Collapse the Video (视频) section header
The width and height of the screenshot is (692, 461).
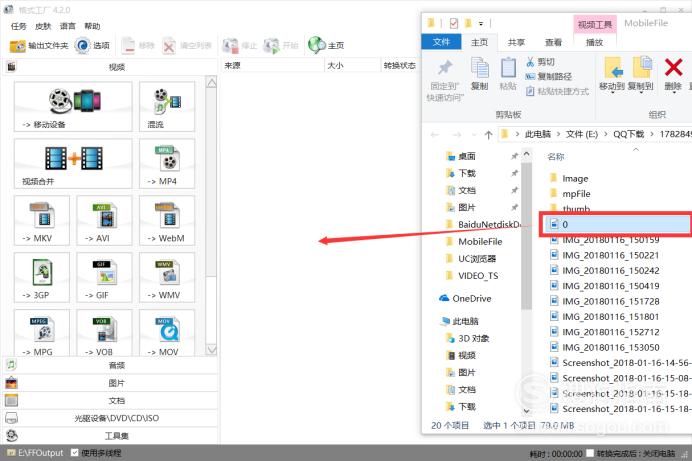[x=110, y=67]
